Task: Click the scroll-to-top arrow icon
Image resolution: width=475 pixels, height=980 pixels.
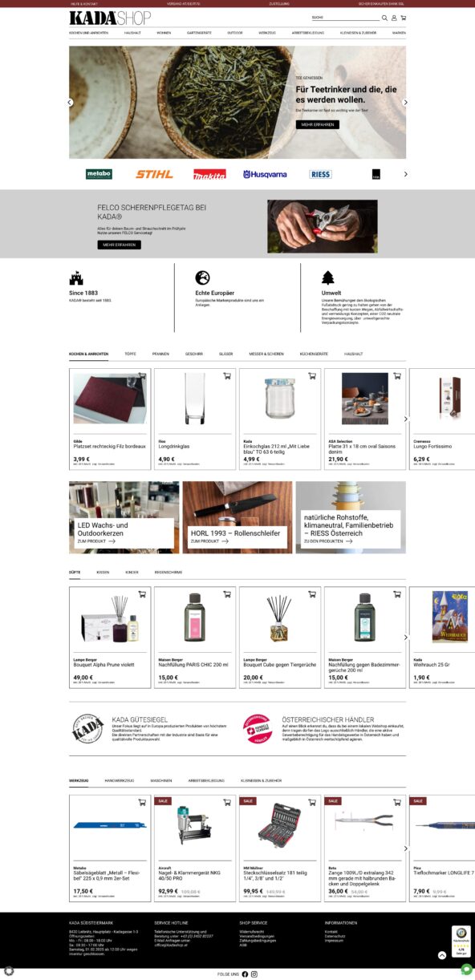Action: point(441,955)
